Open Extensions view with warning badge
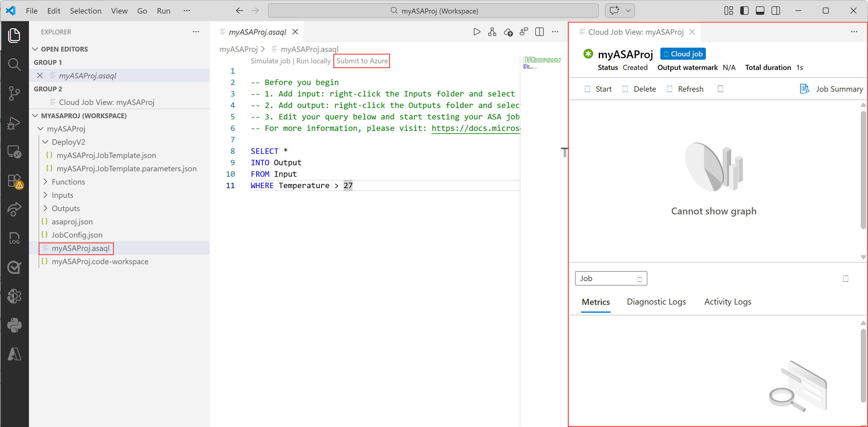The image size is (868, 427). [x=14, y=181]
